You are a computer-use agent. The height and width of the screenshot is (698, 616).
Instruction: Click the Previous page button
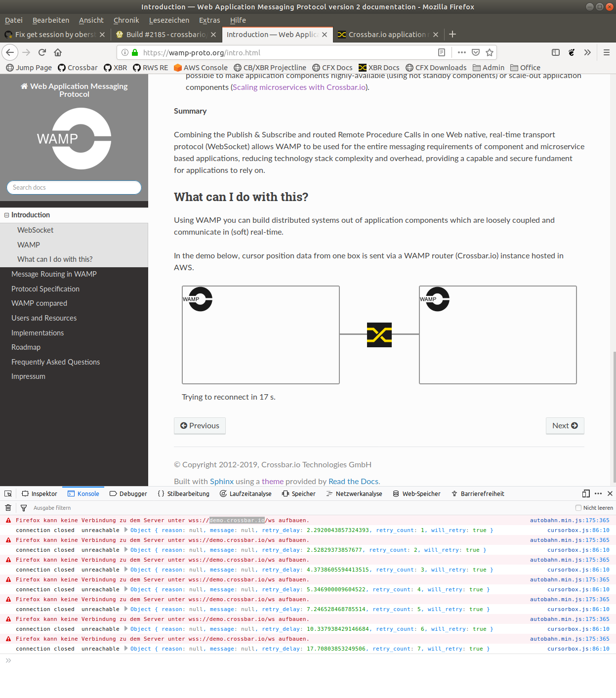click(x=200, y=426)
